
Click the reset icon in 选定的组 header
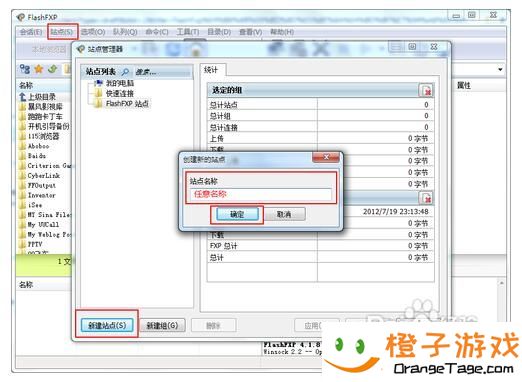point(426,90)
